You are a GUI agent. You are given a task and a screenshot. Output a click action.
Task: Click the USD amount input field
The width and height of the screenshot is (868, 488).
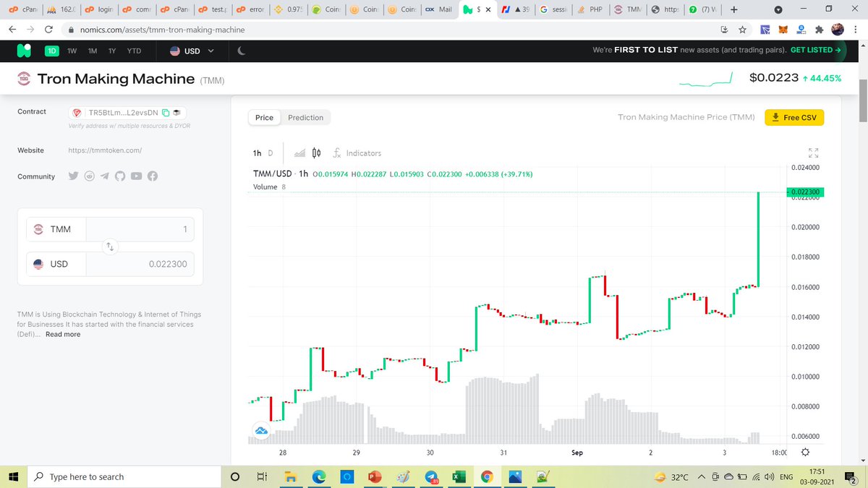tap(140, 264)
